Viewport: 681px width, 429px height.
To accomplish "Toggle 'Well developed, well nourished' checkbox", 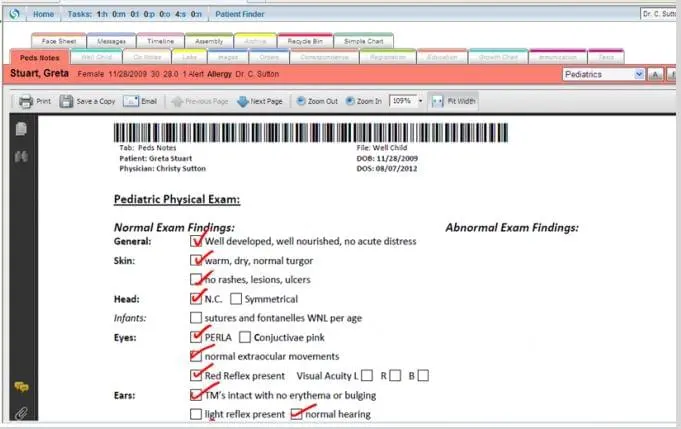I will [x=196, y=241].
